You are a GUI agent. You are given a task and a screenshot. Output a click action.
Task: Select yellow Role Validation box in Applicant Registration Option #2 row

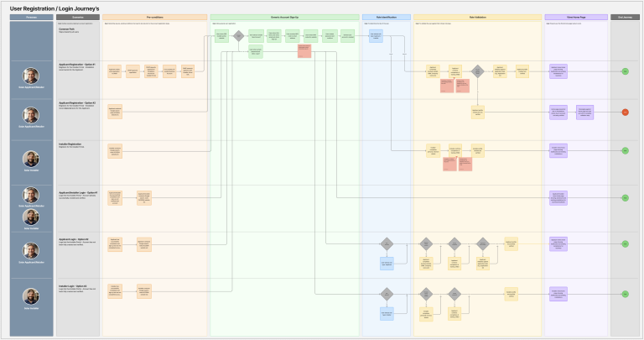click(478, 112)
